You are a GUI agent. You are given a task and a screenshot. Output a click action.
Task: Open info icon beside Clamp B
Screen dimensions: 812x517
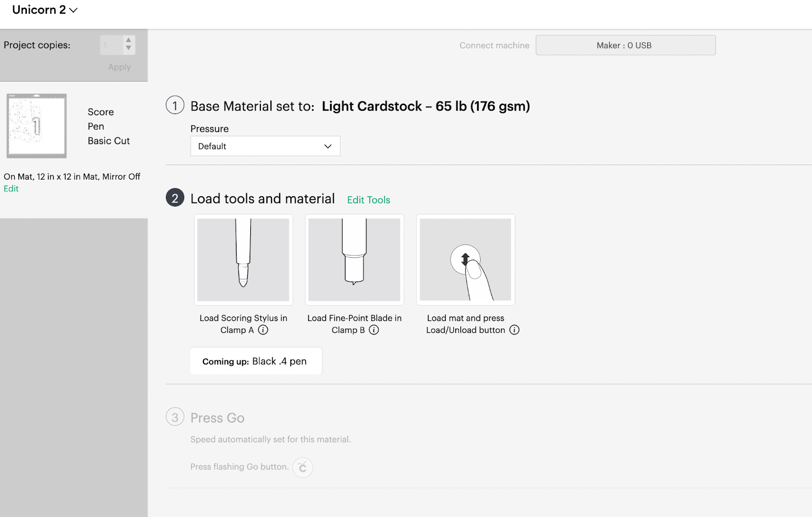coord(374,330)
